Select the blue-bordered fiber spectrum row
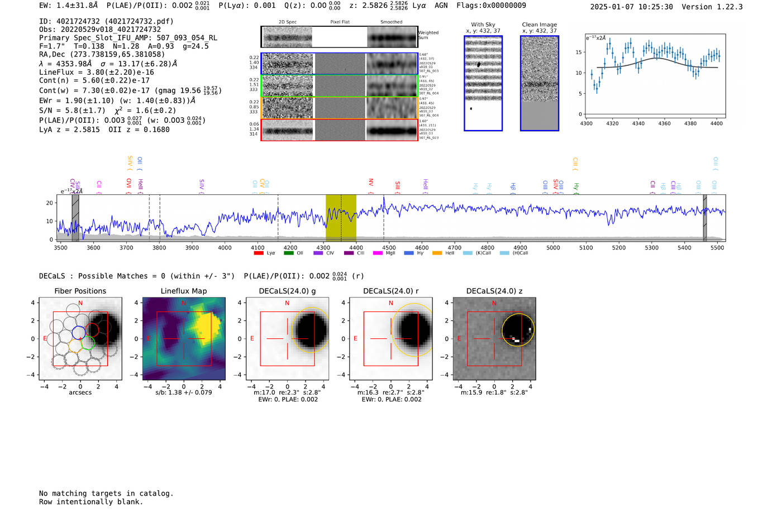The height and width of the screenshot is (532, 782). (x=340, y=64)
